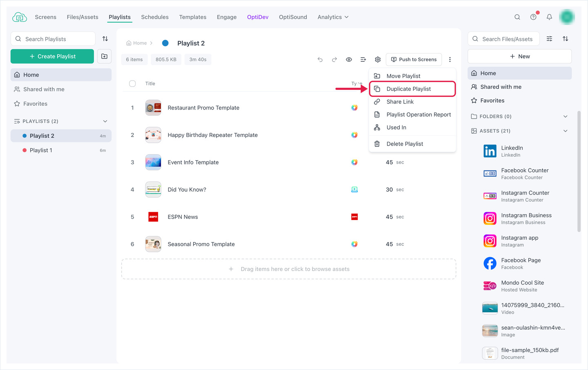This screenshot has width=588, height=370.
Task: Collapse the PLAYLISTS (2) section
Action: (105, 121)
